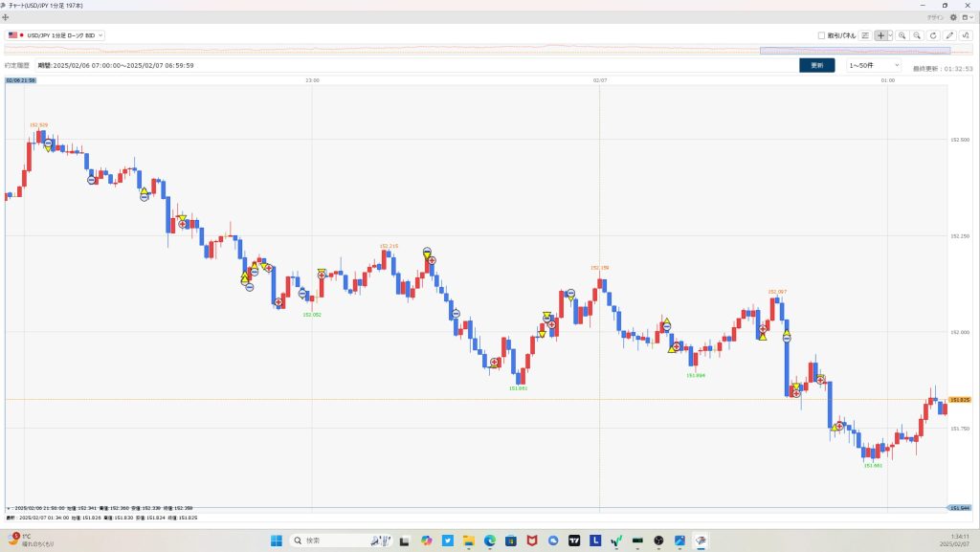Click the add chart cross icon

pyautogui.click(x=6, y=17)
